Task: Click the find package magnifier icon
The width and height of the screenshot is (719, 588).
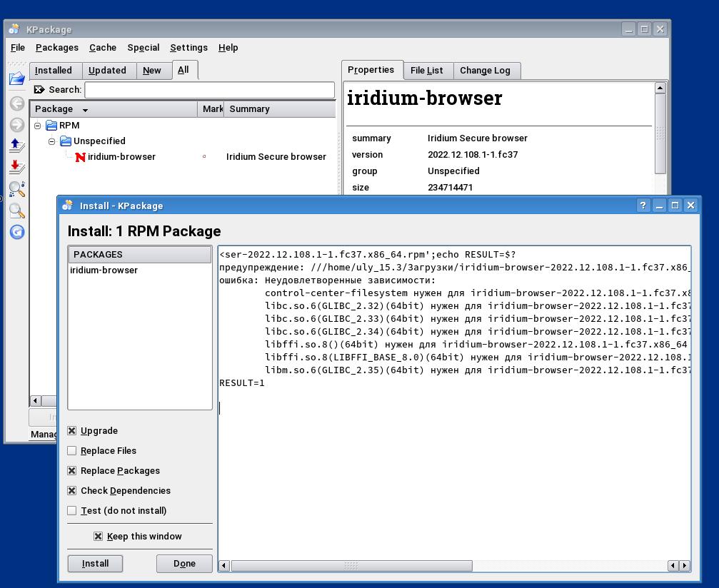Action: [17, 189]
